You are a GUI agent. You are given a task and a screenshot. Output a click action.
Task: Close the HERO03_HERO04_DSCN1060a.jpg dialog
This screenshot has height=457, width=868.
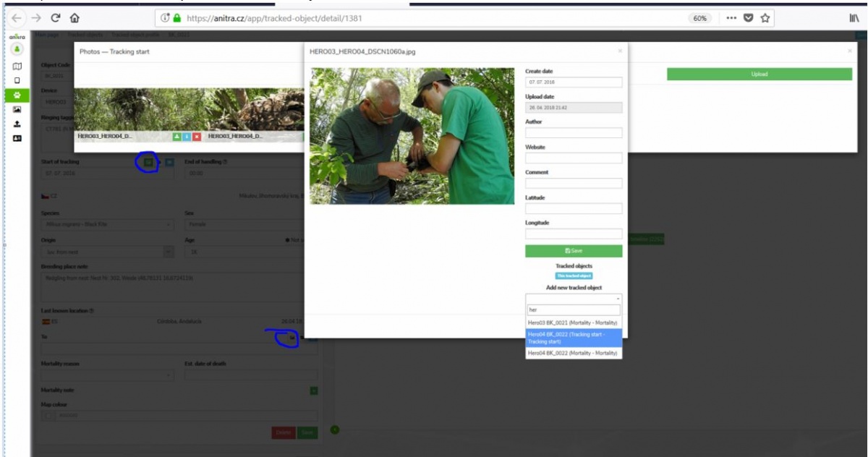coord(619,51)
